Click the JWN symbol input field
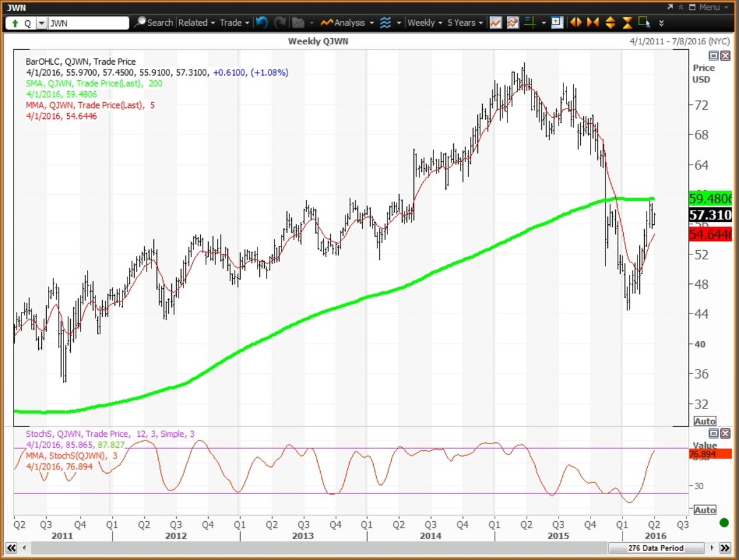 coord(88,23)
